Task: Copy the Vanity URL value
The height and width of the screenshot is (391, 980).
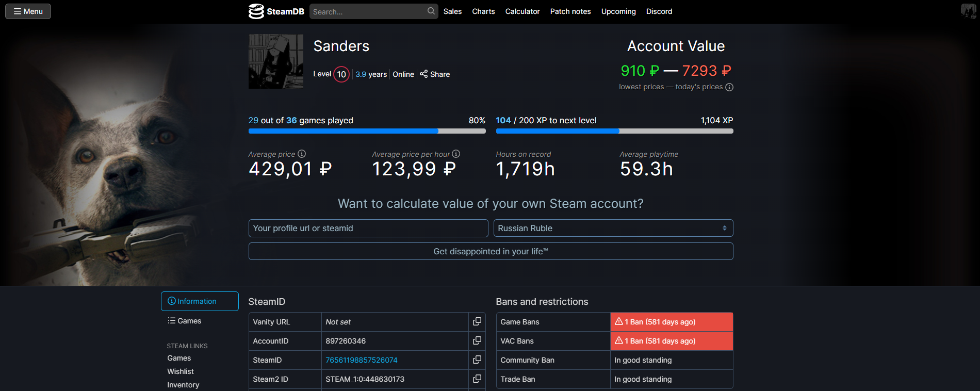Action: pos(477,321)
